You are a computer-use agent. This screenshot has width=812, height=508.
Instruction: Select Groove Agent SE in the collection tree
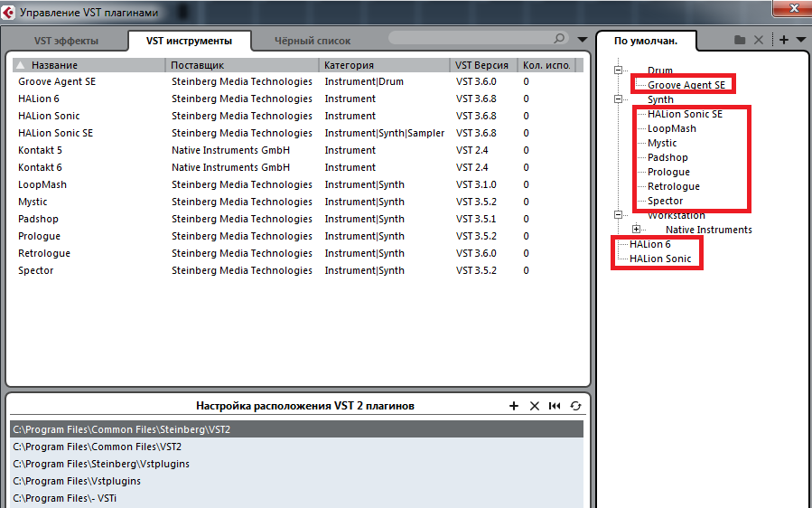(686, 84)
